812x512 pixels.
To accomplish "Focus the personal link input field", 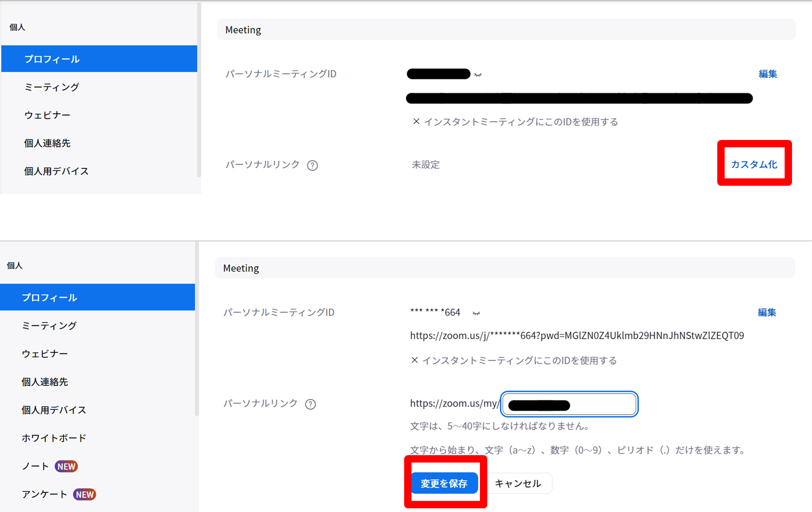I will (x=569, y=404).
